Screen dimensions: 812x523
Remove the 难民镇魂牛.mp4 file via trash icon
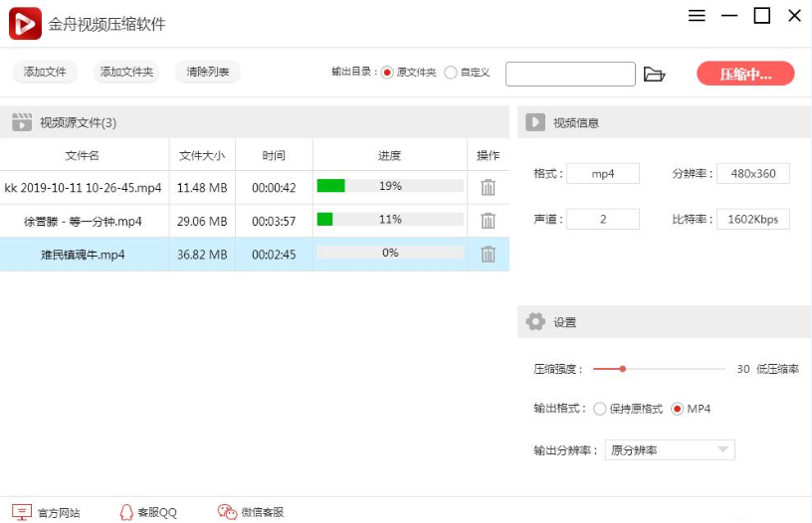pos(488,254)
